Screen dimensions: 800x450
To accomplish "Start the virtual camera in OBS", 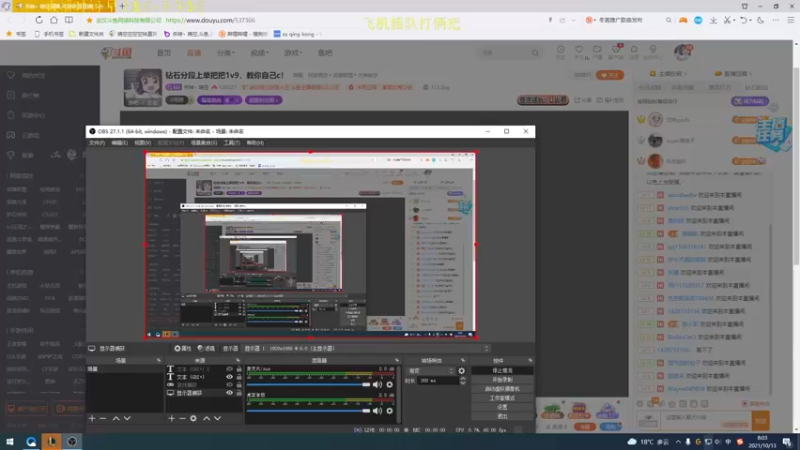I will pos(502,389).
